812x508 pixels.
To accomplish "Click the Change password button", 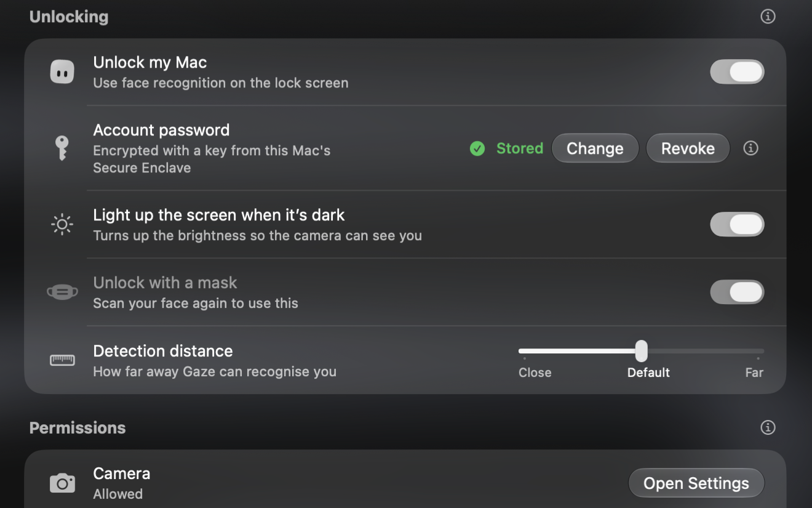I will 595,148.
